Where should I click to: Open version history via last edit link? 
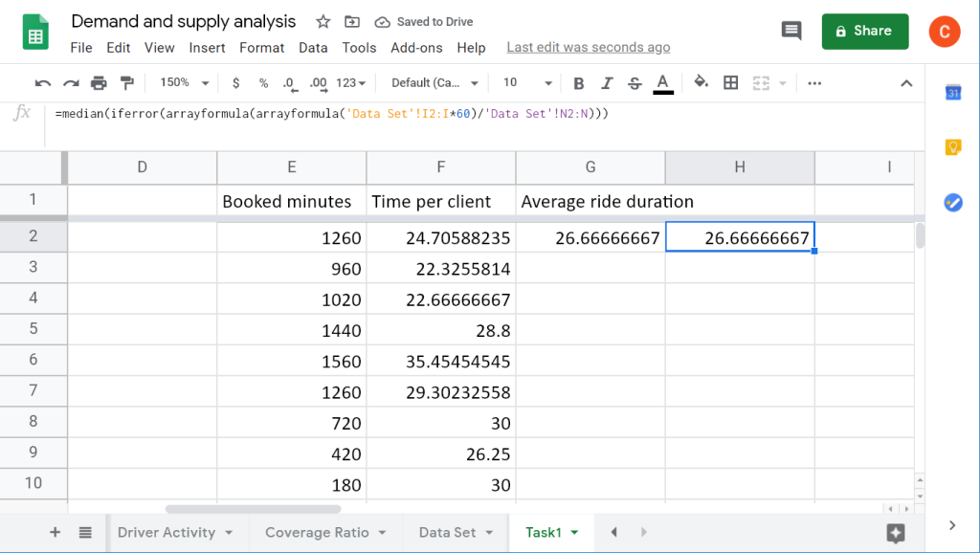[588, 47]
